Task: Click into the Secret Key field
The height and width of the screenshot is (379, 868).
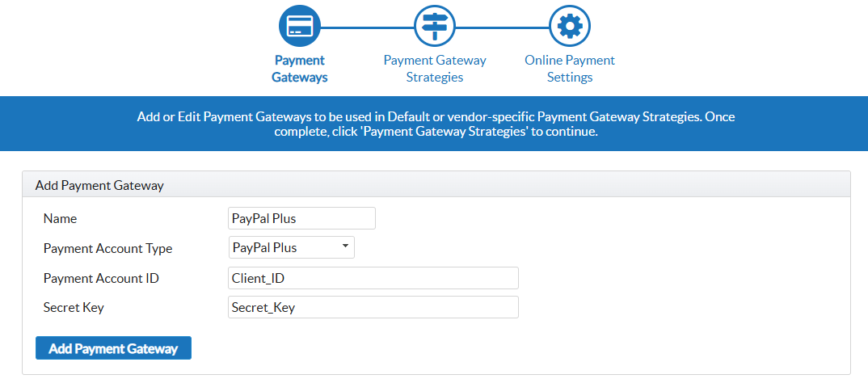Action: [x=373, y=307]
